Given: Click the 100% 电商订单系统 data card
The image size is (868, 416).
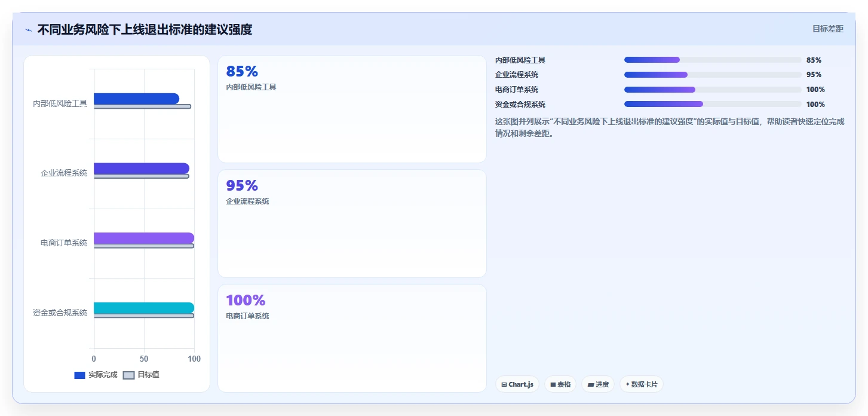Looking at the screenshot, I should pos(352,338).
